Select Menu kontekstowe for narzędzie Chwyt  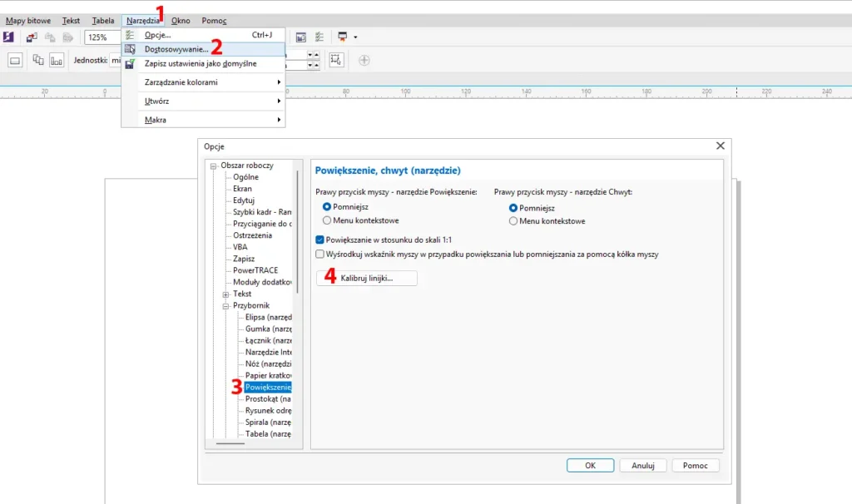513,221
